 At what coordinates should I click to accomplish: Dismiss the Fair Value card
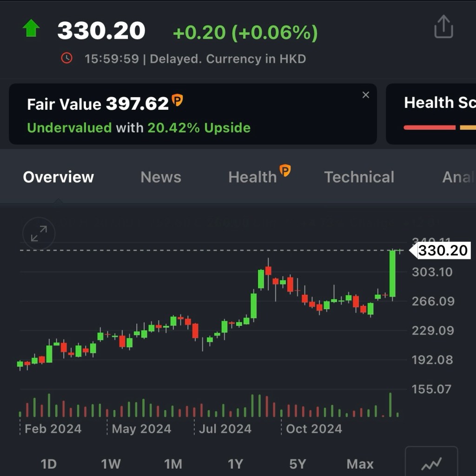(366, 95)
